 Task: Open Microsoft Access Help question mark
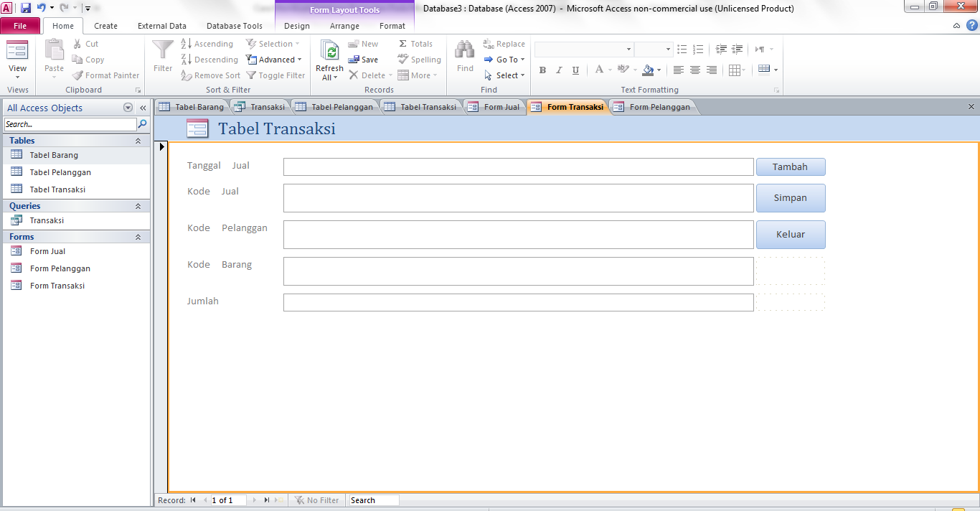(x=971, y=25)
